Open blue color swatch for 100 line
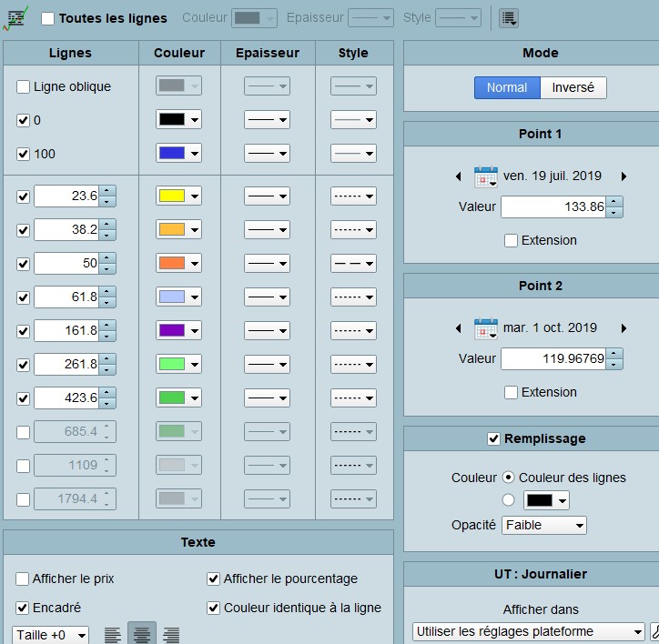The height and width of the screenshot is (644, 659). pos(178,154)
